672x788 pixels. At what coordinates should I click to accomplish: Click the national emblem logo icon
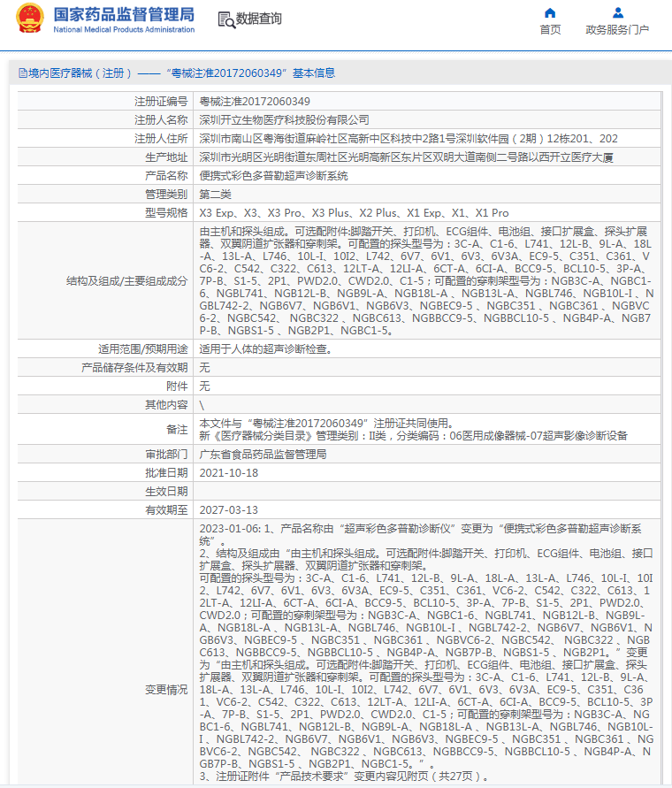point(30,19)
